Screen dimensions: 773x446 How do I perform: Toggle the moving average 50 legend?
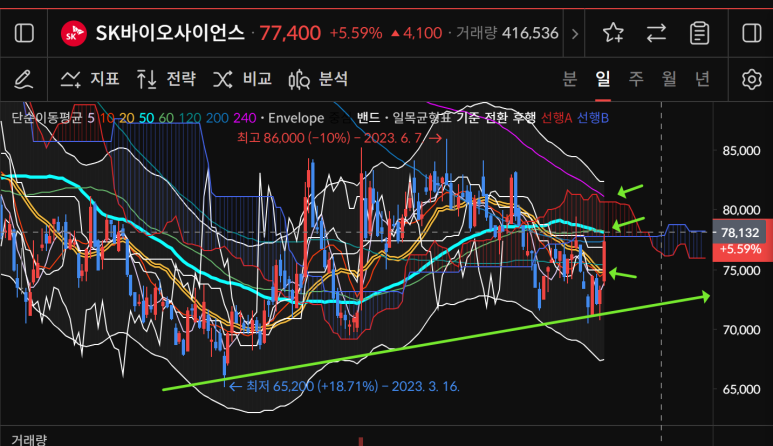point(146,118)
